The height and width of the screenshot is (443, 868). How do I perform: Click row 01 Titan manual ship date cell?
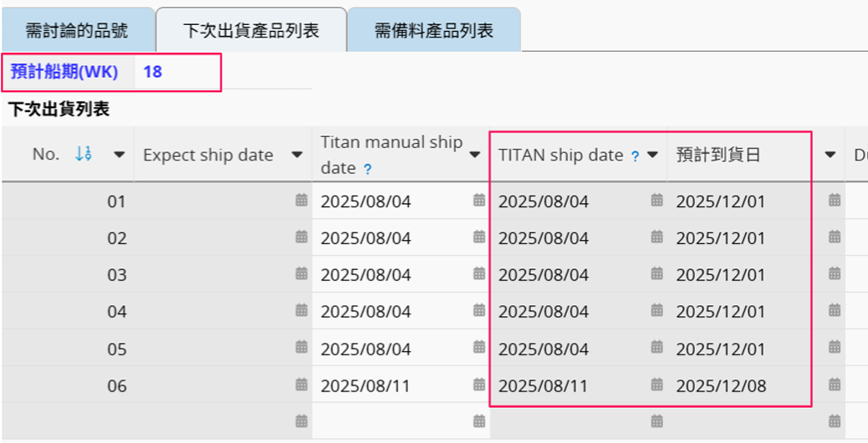[366, 201]
